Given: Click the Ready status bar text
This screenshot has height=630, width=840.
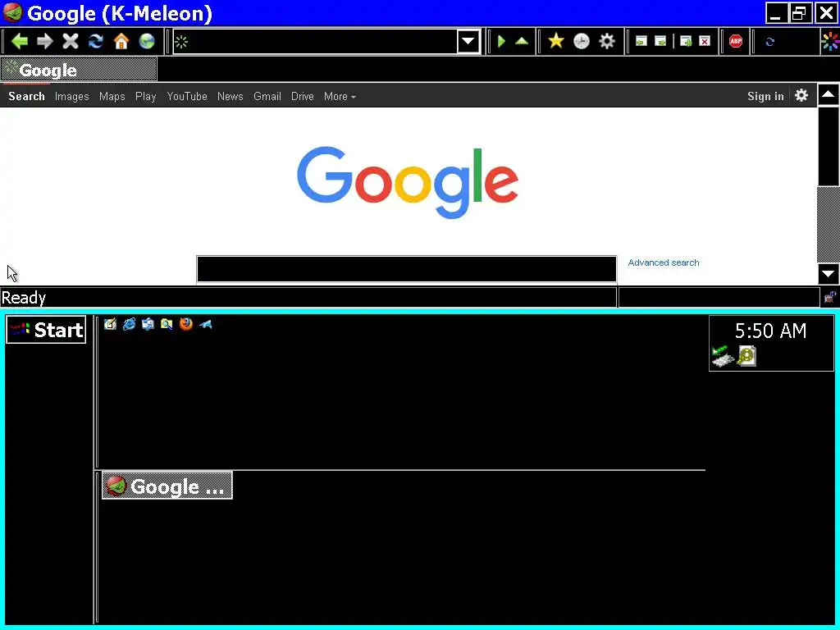Looking at the screenshot, I should tap(24, 298).
